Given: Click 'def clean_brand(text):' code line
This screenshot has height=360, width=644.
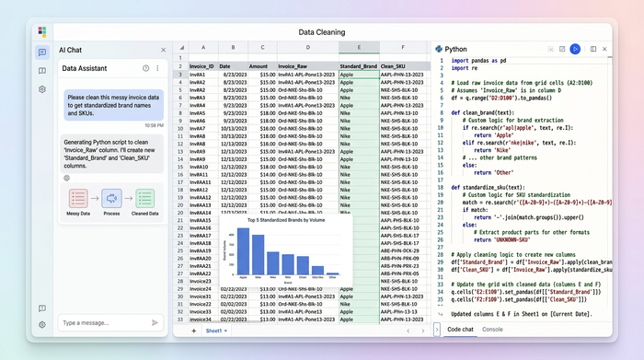Looking at the screenshot, I should point(483,112).
